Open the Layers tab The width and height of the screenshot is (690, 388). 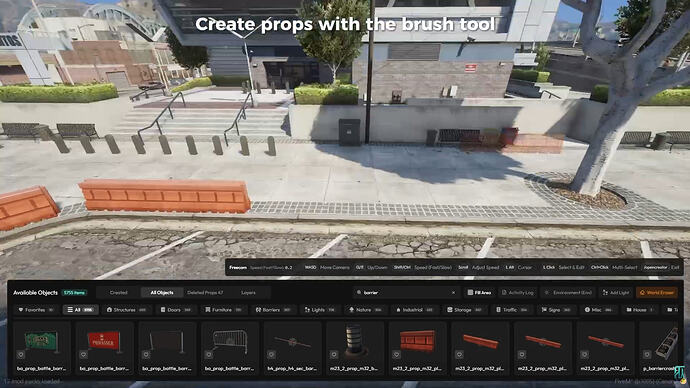[248, 293]
